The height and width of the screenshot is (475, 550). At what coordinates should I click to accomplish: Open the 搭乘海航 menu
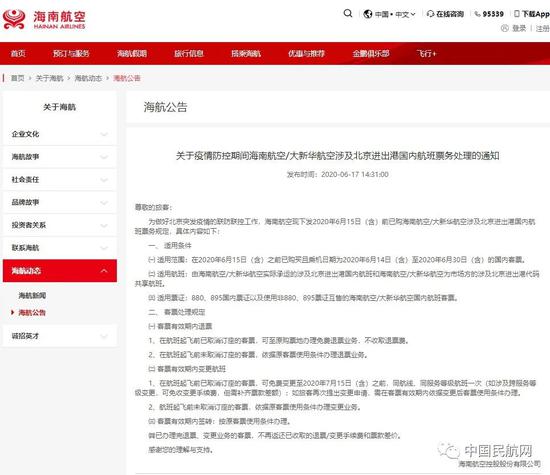point(246,53)
